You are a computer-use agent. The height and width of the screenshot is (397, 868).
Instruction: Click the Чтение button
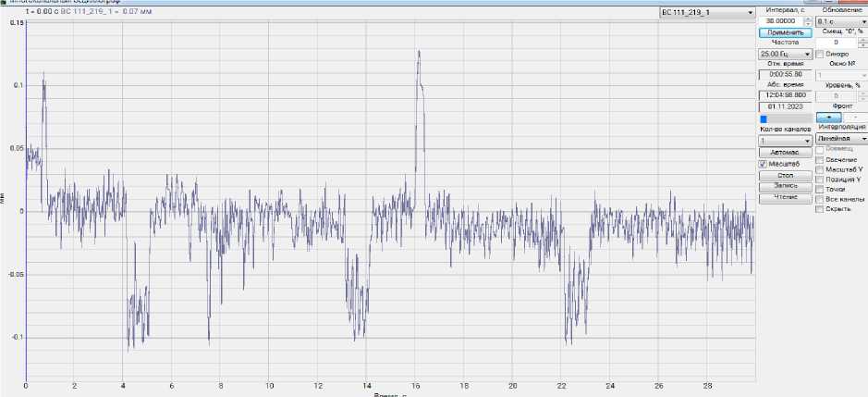[x=785, y=197]
